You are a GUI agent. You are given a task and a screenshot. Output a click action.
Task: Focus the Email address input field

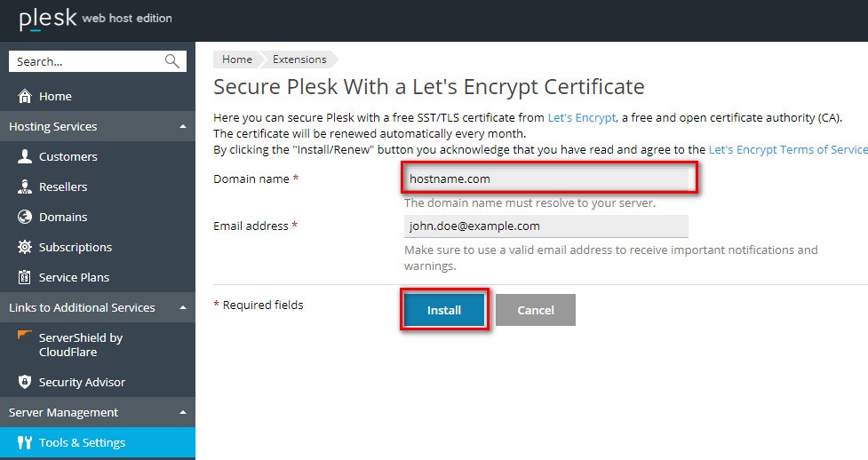(545, 226)
